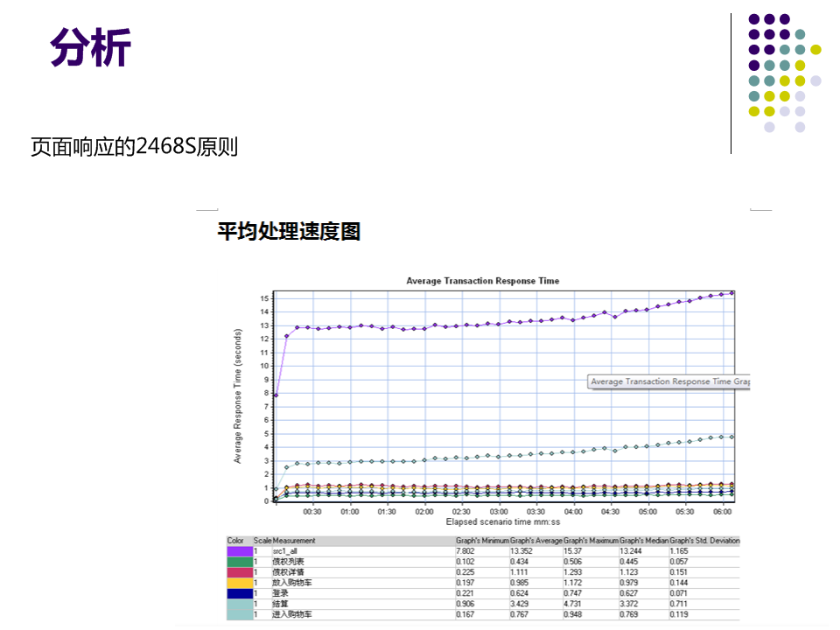
Task: Click the std deviation value 1.165
Action: click(679, 551)
